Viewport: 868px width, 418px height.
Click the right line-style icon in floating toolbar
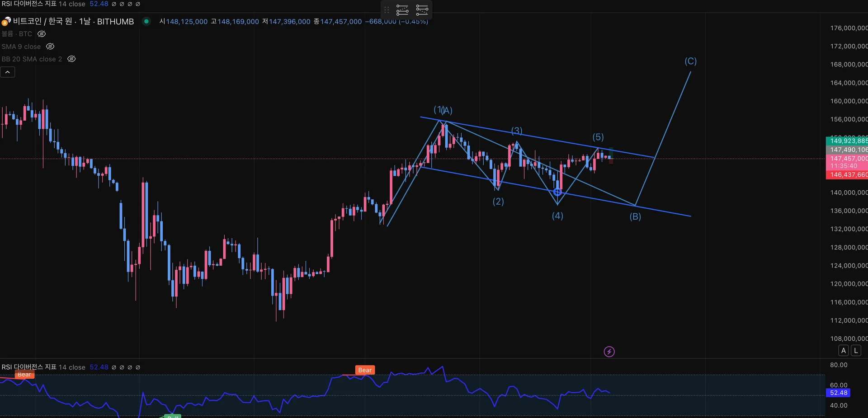(422, 10)
